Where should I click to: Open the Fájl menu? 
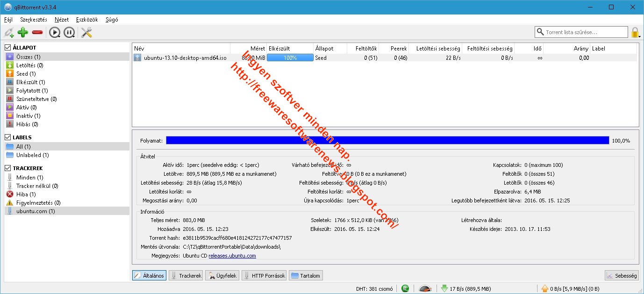click(x=8, y=20)
